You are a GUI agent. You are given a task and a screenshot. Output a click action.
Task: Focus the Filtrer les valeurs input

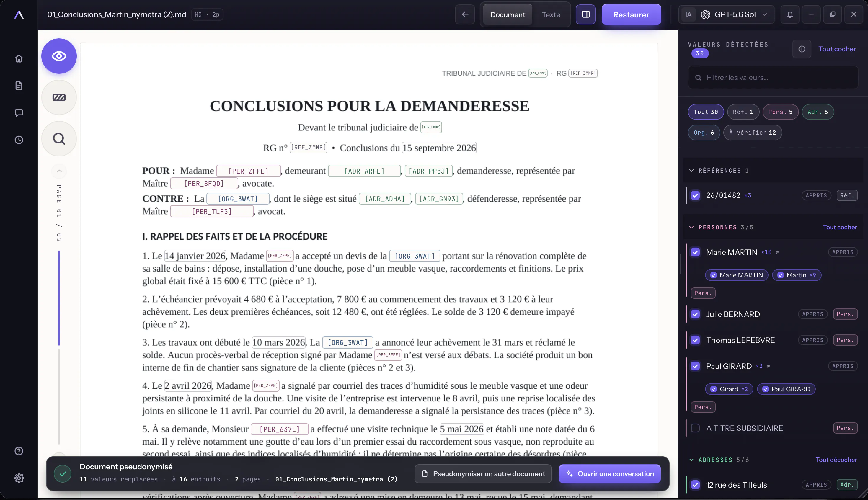click(773, 78)
